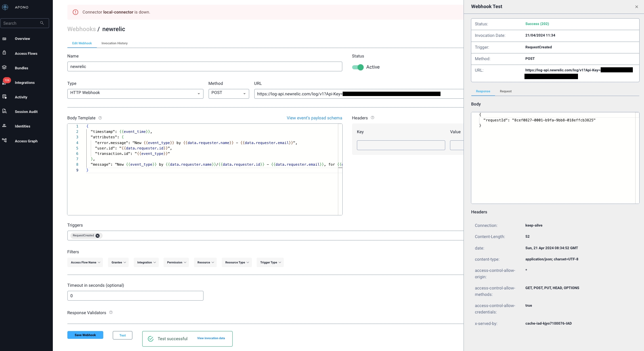Click the Access Graph icon

(x=4, y=140)
